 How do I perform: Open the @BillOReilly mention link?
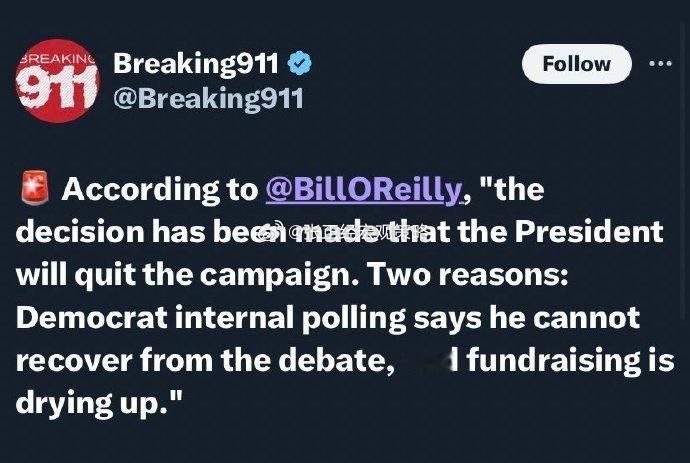pos(363,189)
